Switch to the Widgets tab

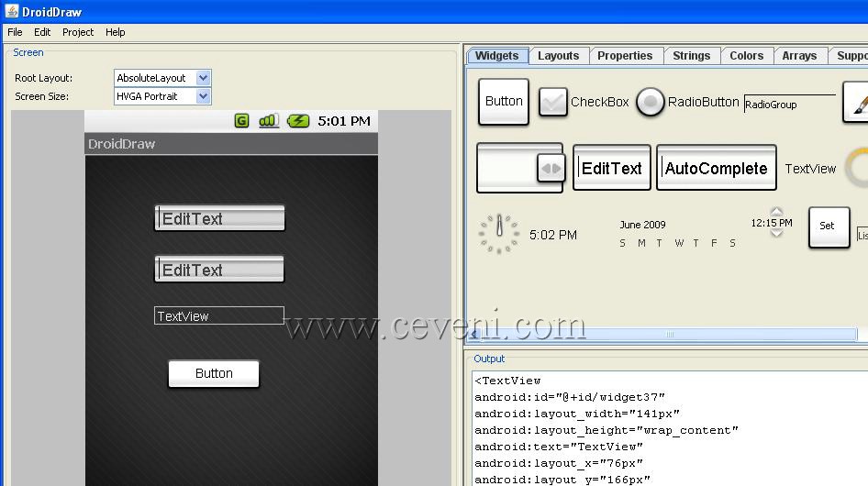pyautogui.click(x=497, y=56)
